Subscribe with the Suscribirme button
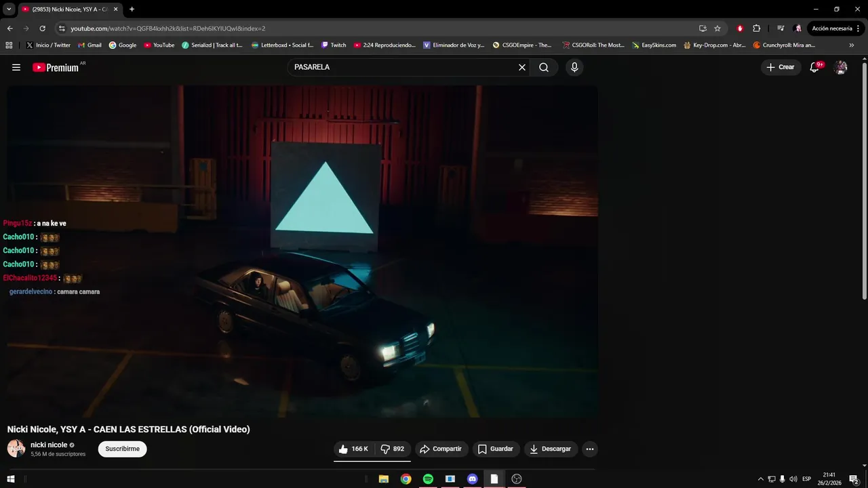Screen dimensions: 868x488 pos(122,449)
